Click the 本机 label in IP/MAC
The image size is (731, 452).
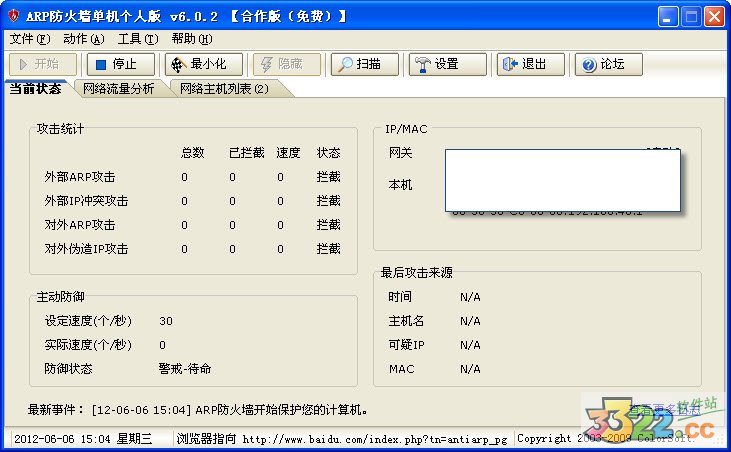(400, 185)
